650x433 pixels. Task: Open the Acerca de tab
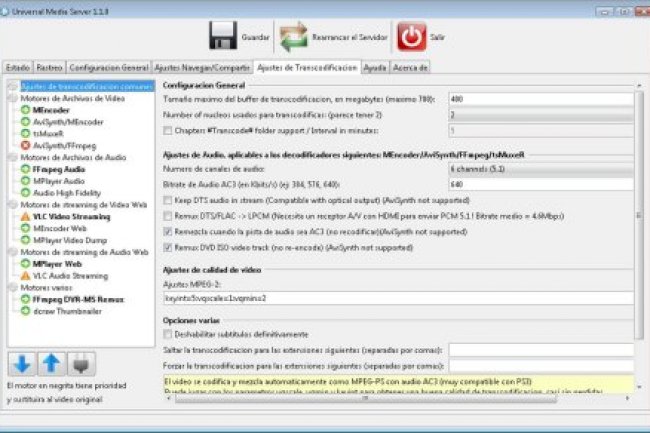click(410, 68)
